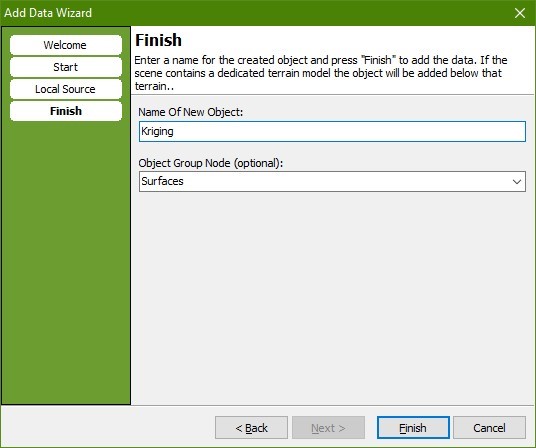Open the Object Group Node combo box

[x=332, y=181]
